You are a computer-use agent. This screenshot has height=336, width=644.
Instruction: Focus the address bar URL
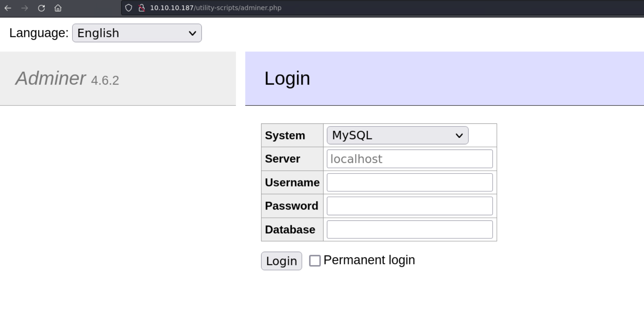click(x=216, y=8)
